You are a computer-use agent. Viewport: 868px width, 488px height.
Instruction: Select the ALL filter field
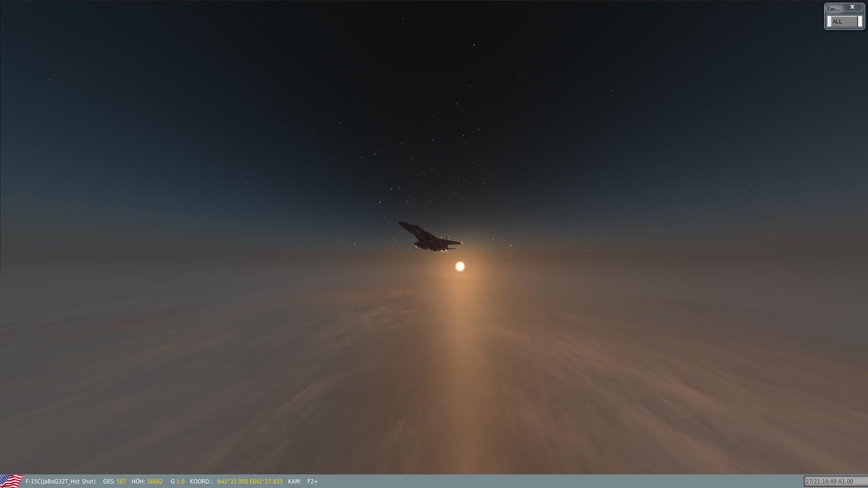tap(844, 21)
